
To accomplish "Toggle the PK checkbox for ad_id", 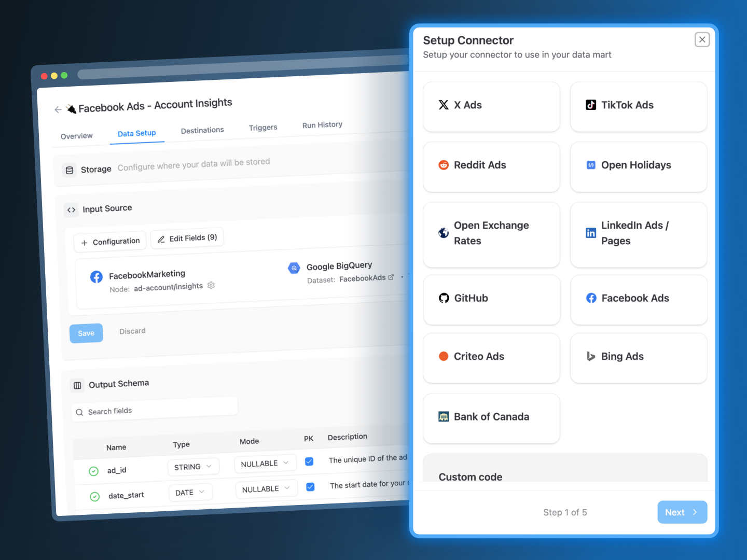I will tap(309, 461).
